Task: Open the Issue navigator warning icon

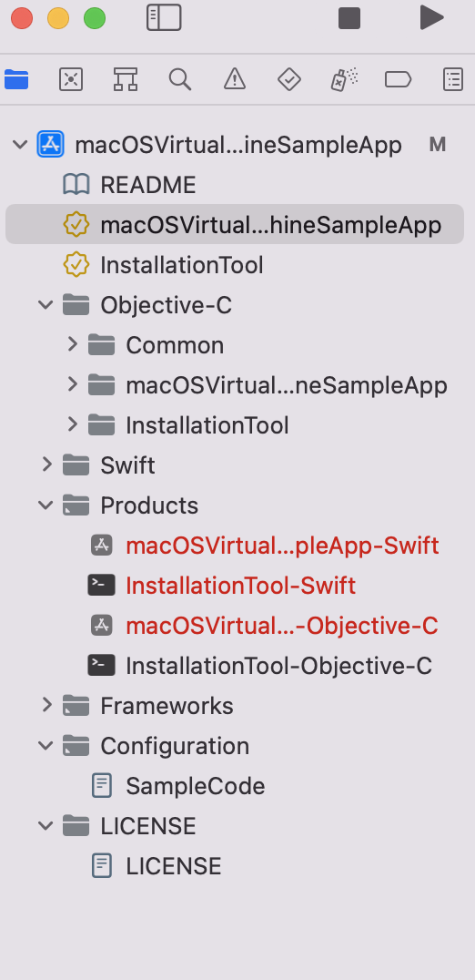Action: (x=235, y=79)
